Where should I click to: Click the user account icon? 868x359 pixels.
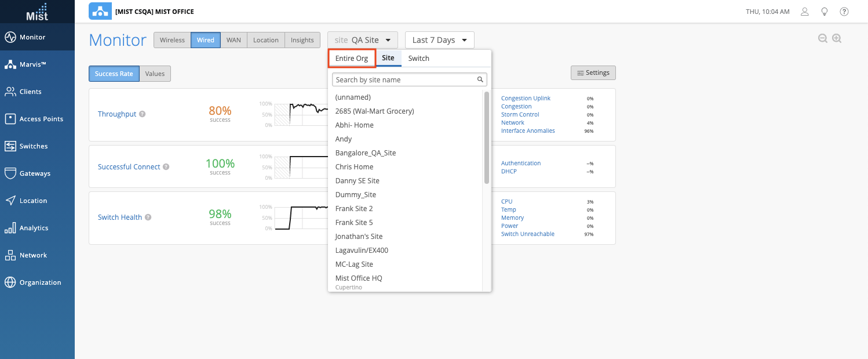click(804, 12)
